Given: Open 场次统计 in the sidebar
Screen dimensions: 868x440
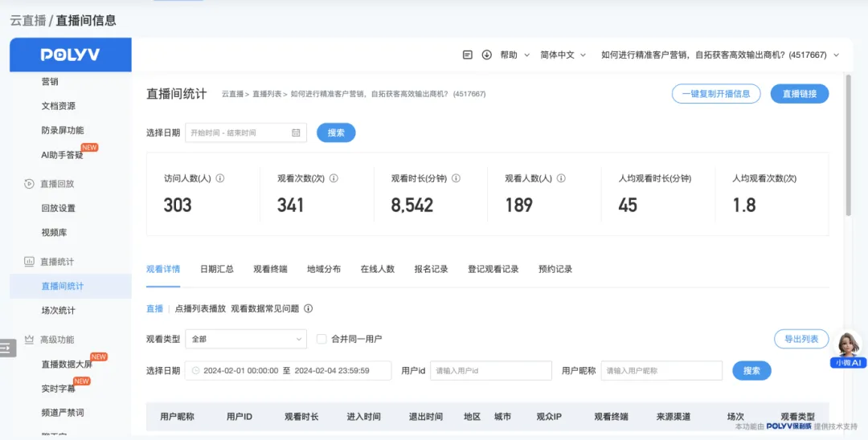Looking at the screenshot, I should pos(58,311).
